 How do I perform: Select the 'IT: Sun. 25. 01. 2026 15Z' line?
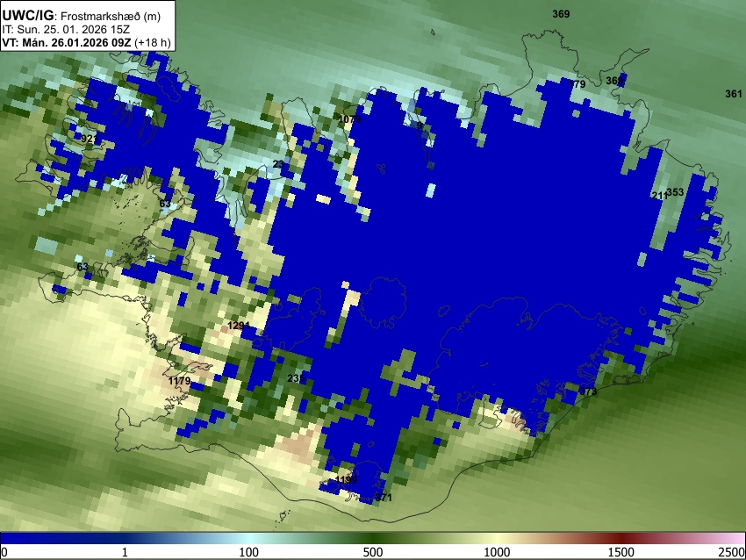(x=66, y=30)
